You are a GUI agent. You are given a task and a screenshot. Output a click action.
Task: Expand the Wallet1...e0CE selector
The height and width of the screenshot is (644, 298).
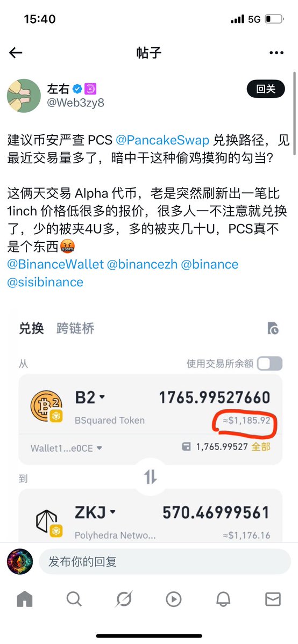(x=66, y=448)
